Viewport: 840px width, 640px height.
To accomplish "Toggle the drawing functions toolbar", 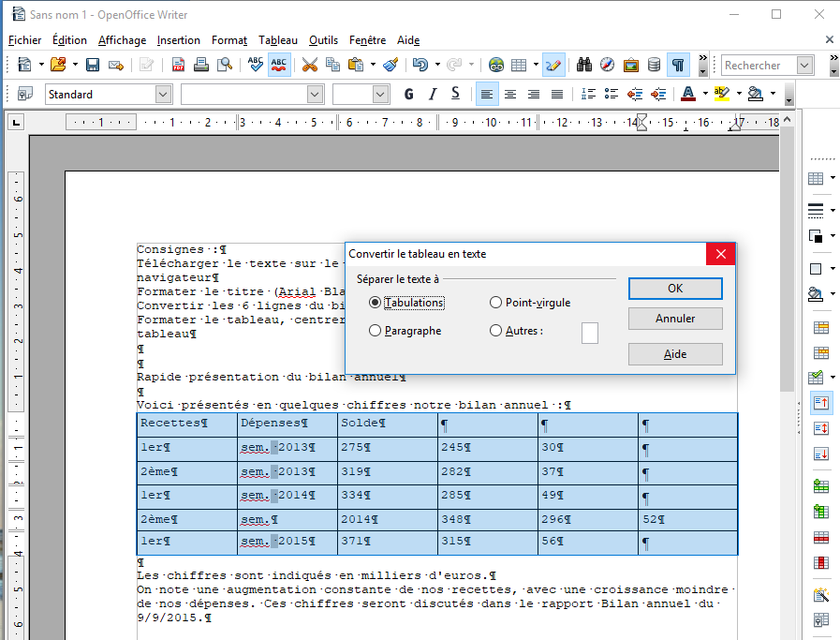I will pos(553,65).
